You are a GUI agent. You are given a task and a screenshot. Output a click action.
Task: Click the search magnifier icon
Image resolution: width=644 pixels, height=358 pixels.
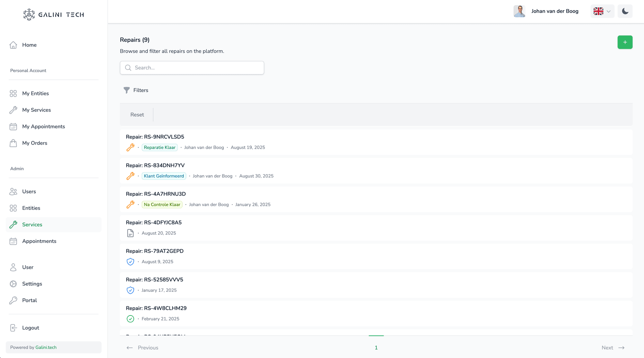[x=128, y=68]
